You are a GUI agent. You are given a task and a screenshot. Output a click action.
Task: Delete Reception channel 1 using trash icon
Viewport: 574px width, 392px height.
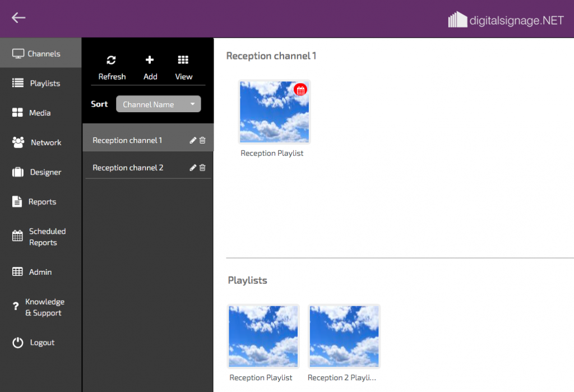pos(202,141)
